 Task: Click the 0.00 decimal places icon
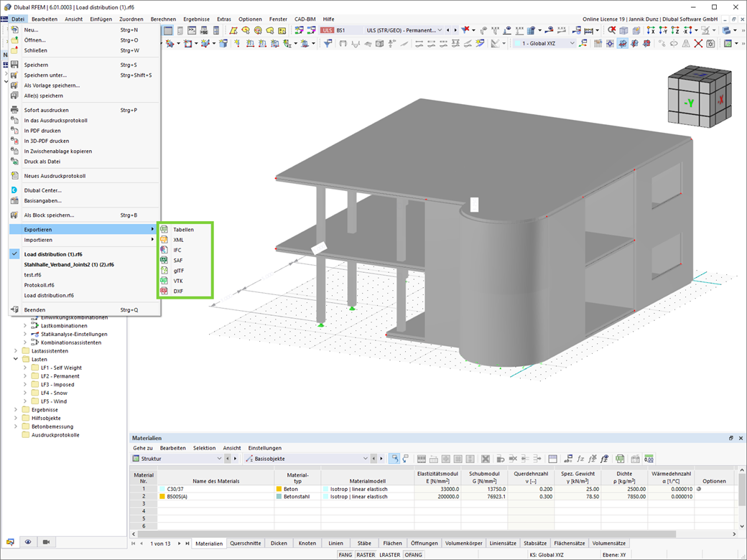pyautogui.click(x=649, y=459)
